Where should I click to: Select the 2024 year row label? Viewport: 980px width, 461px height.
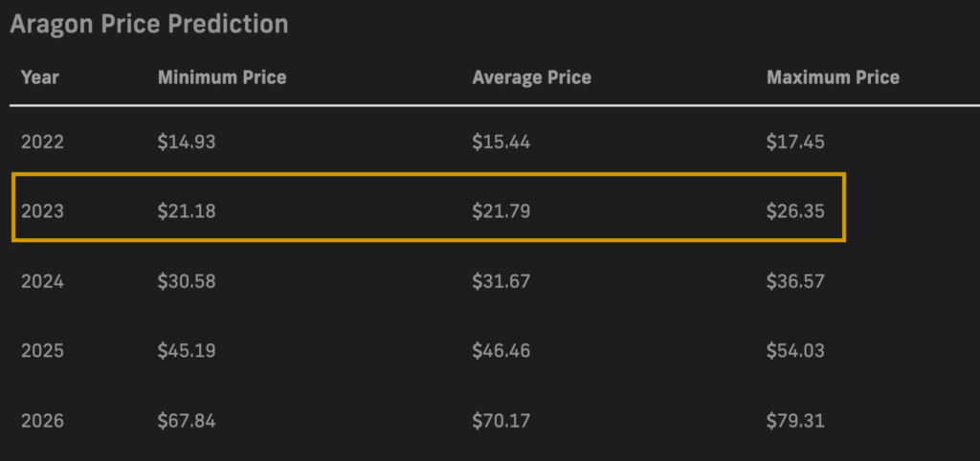42,282
